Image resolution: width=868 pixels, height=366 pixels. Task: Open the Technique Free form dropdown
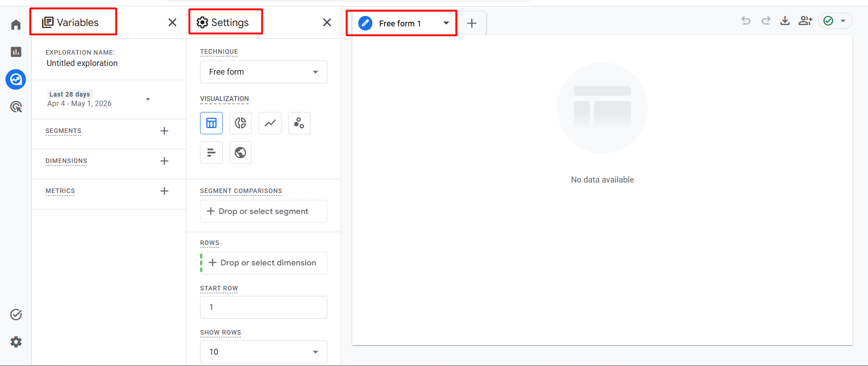(x=264, y=72)
